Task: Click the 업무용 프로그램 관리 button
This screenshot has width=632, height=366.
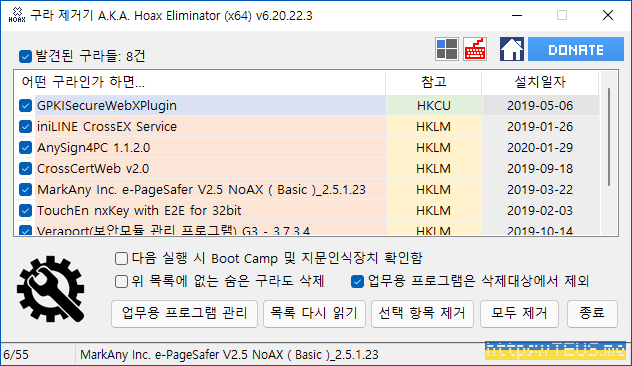Action: tap(184, 313)
